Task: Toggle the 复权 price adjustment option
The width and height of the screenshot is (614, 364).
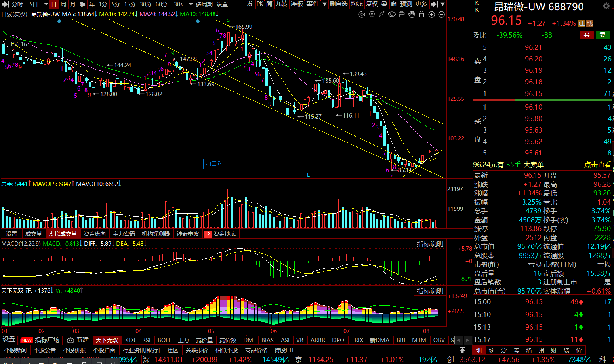Action: coord(372,4)
